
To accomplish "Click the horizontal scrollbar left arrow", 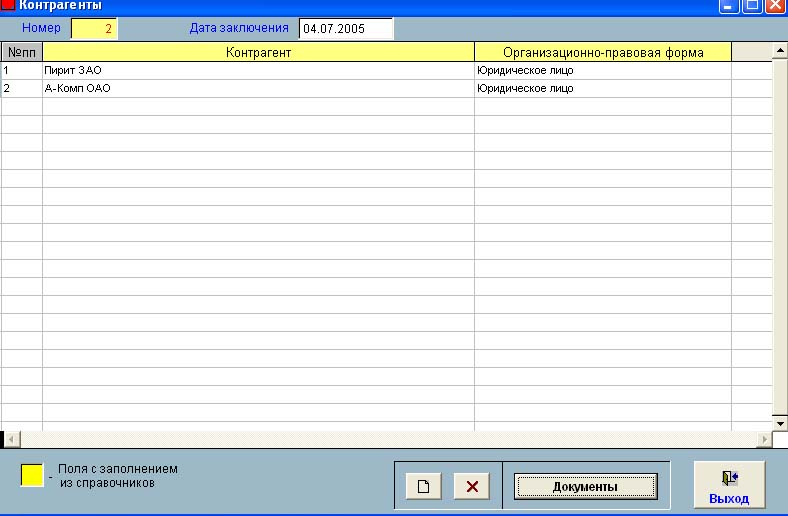I will click(12, 440).
